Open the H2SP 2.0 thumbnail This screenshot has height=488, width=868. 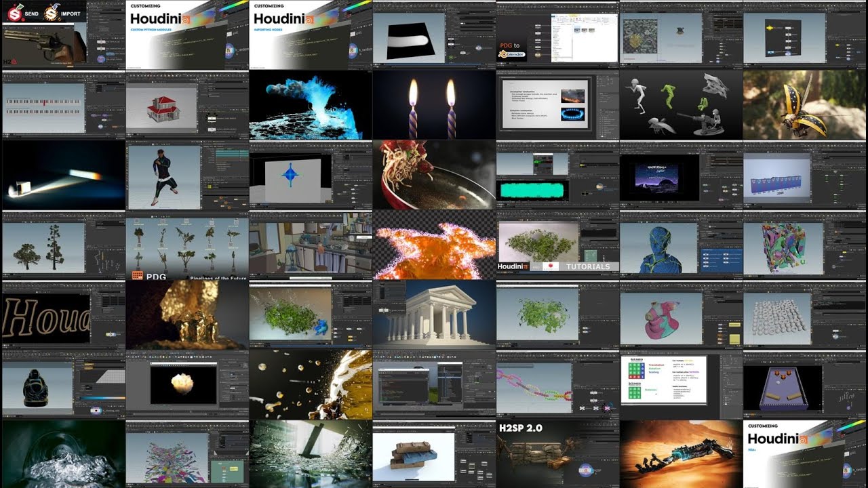(557, 454)
